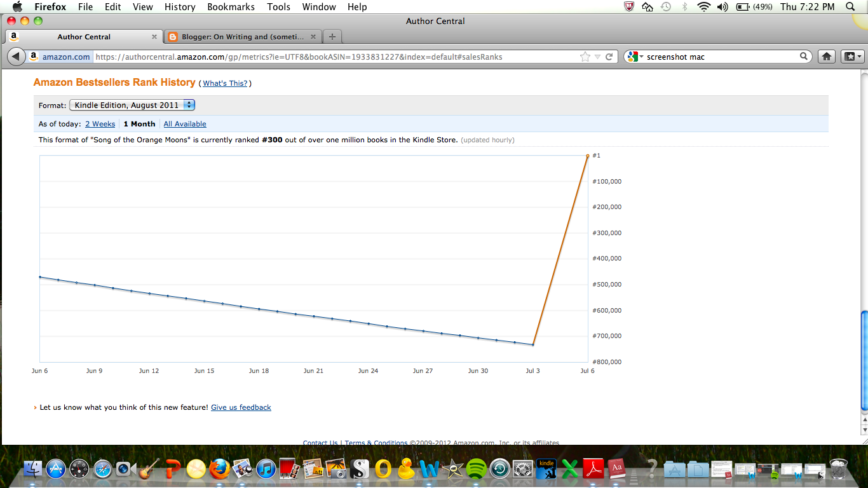The image size is (868, 488).
Task: Open Time Machine from the dock
Action: (500, 469)
